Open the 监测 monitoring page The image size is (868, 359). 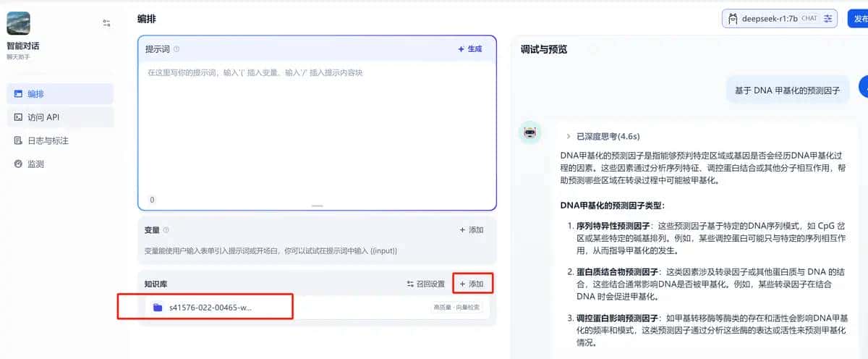click(x=60, y=164)
